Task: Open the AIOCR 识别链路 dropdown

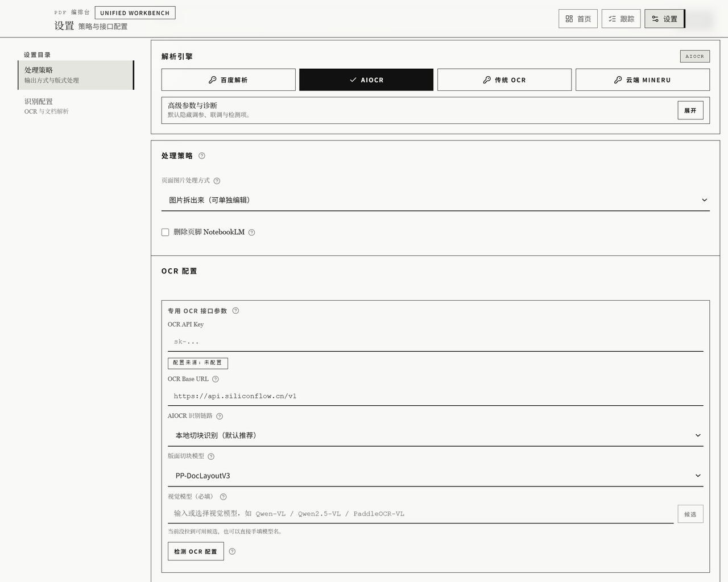Action: tap(436, 435)
